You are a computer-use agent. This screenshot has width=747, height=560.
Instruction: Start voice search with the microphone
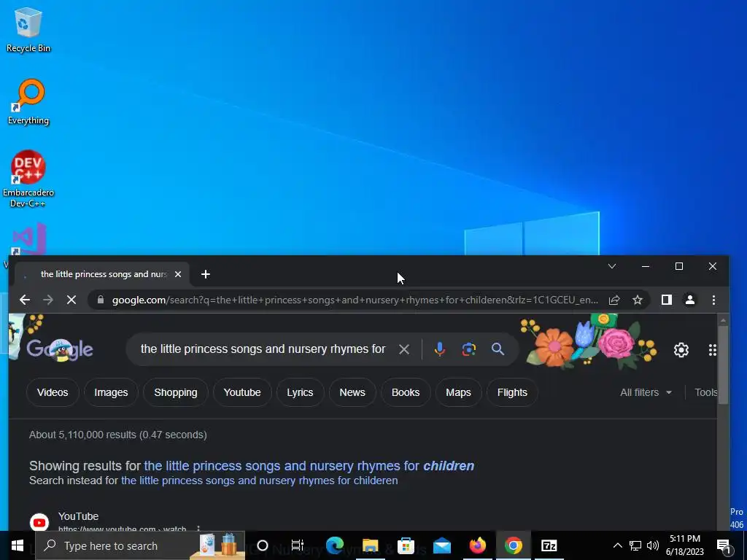pyautogui.click(x=440, y=349)
